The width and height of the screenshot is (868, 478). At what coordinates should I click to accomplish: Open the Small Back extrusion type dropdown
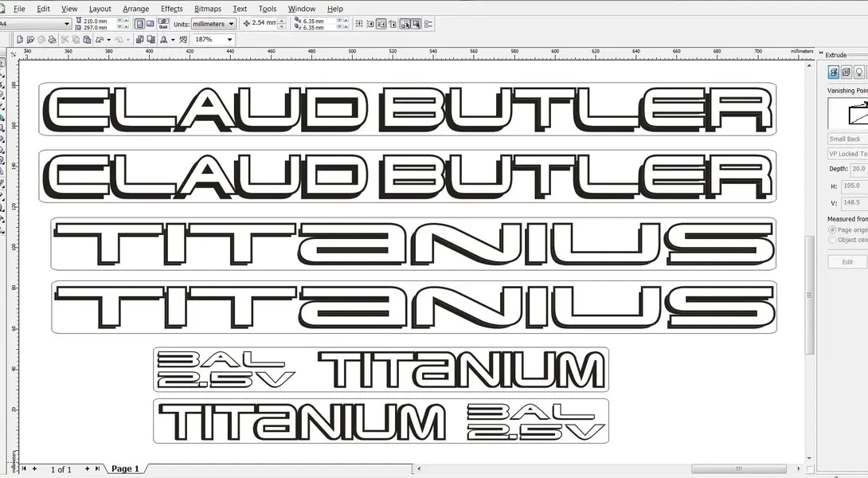(x=847, y=139)
